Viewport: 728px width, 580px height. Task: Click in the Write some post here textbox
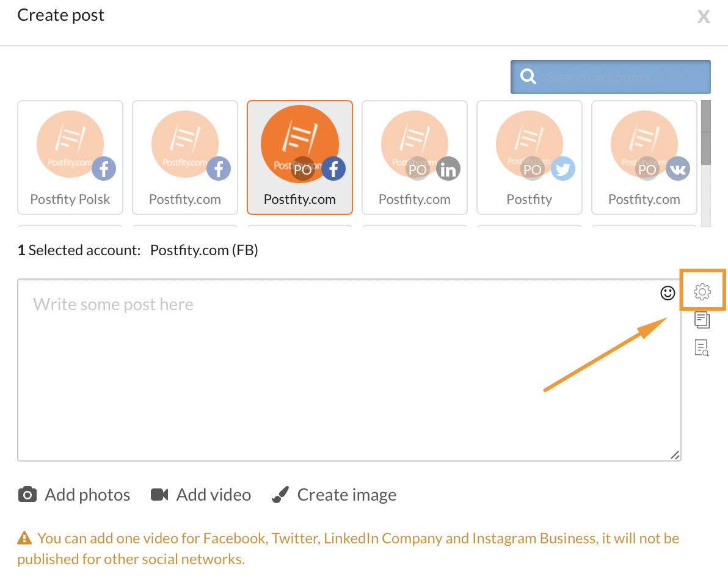coord(349,370)
